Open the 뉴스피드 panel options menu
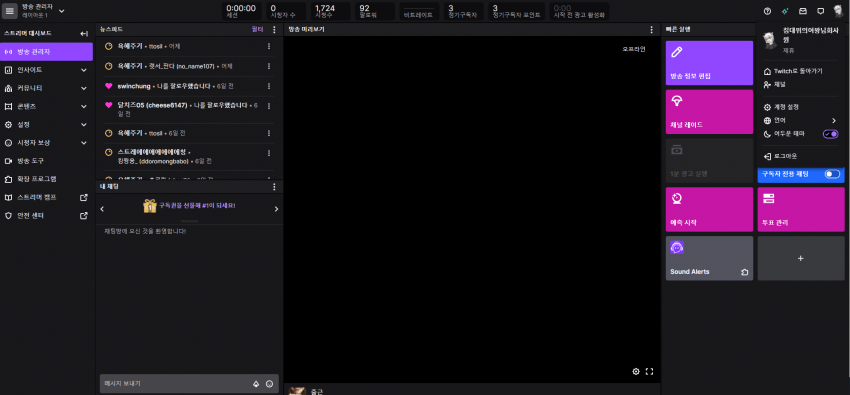This screenshot has width=850, height=395. 274,29
